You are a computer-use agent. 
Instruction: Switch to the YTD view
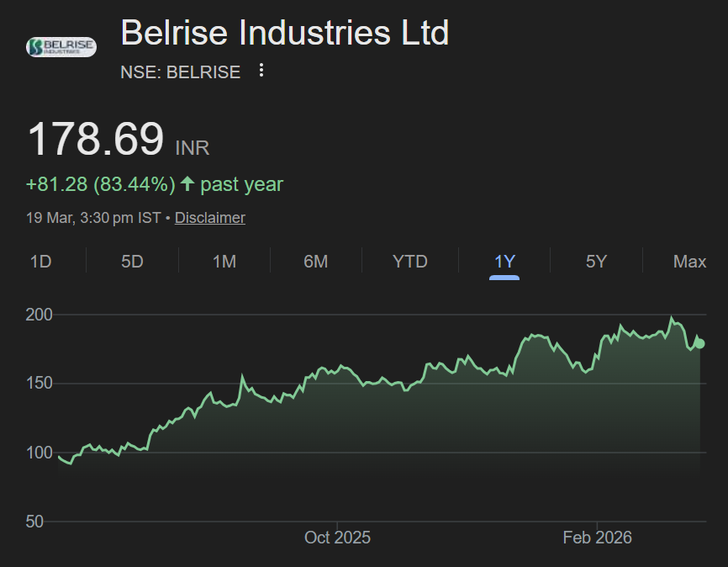409,262
